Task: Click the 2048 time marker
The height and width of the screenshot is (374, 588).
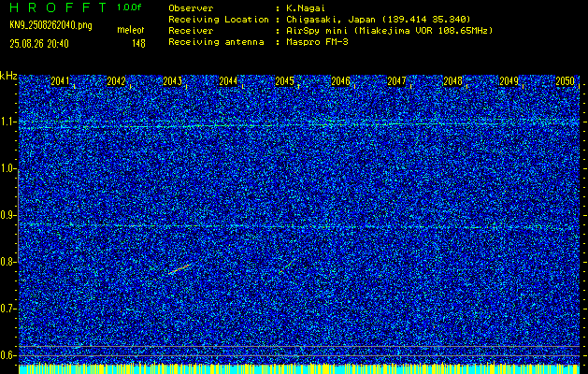Action: [x=453, y=81]
